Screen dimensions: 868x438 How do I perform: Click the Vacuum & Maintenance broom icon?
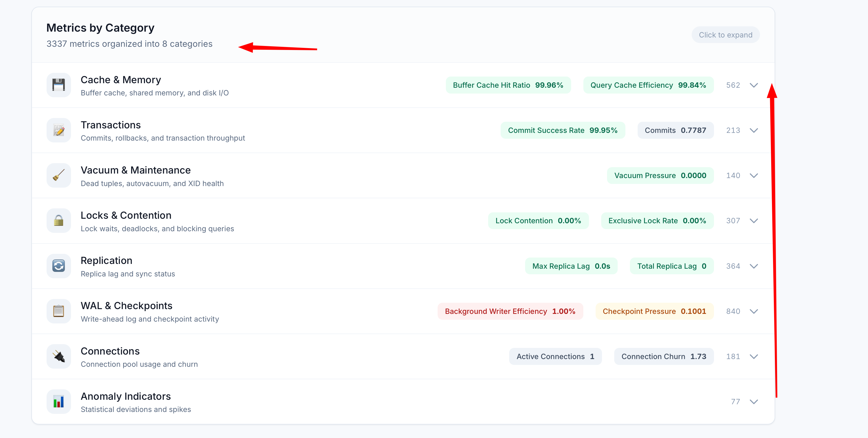(59, 175)
